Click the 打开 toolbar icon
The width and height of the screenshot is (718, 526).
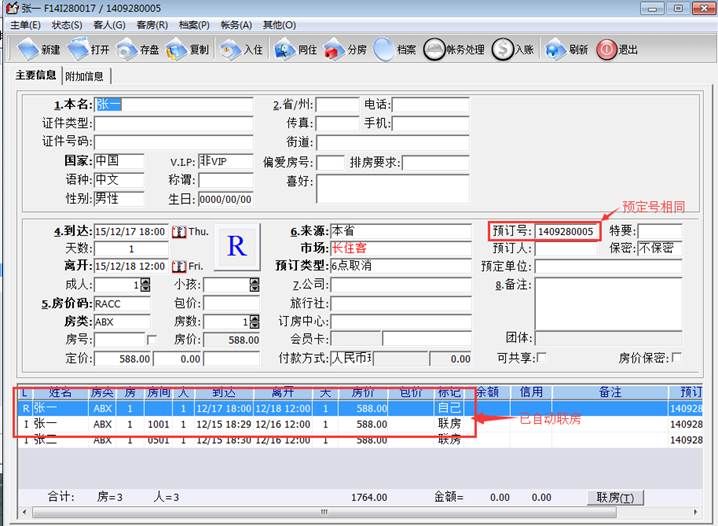pos(78,49)
